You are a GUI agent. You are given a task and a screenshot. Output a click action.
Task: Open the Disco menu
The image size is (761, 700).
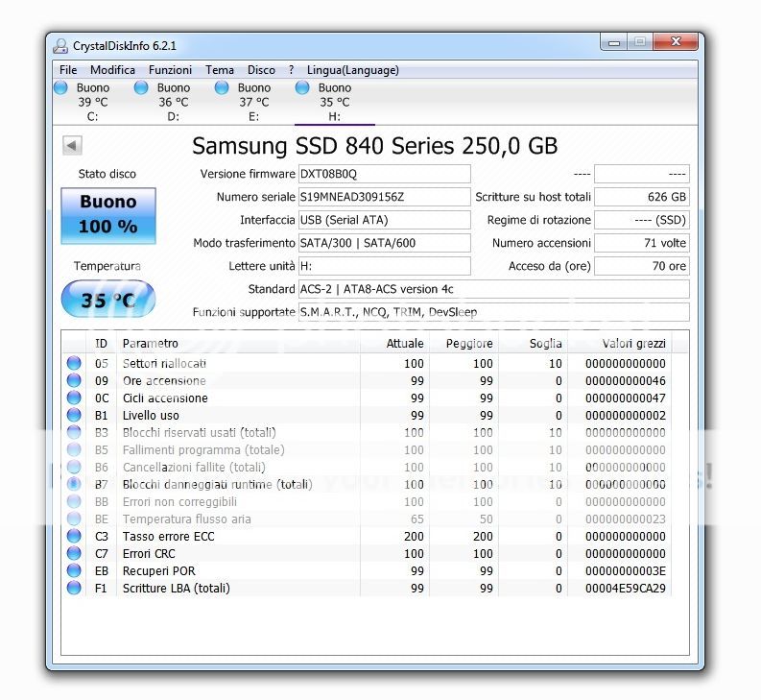pos(261,70)
